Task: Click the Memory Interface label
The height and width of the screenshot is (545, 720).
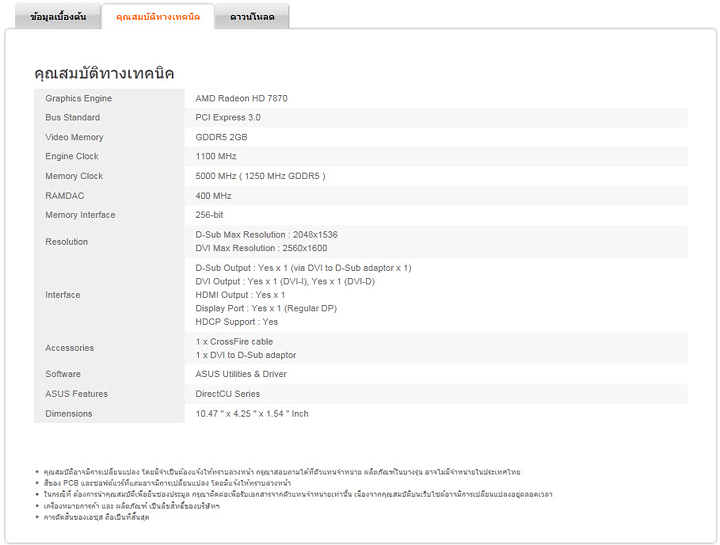Action: point(80,215)
